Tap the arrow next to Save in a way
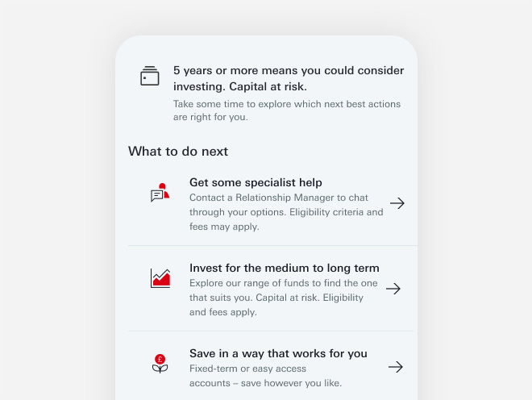532x400 pixels. click(395, 367)
